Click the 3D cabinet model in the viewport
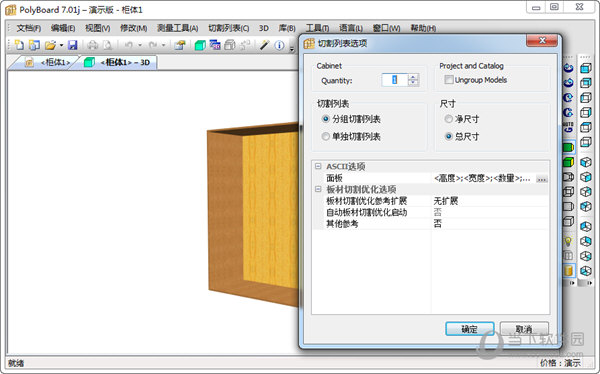 [253, 214]
